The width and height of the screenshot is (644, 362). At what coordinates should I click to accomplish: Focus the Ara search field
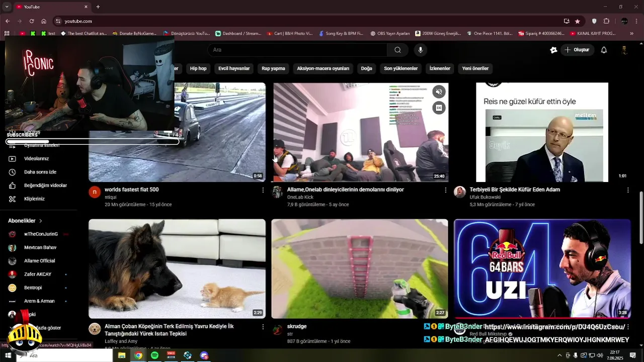(297, 50)
